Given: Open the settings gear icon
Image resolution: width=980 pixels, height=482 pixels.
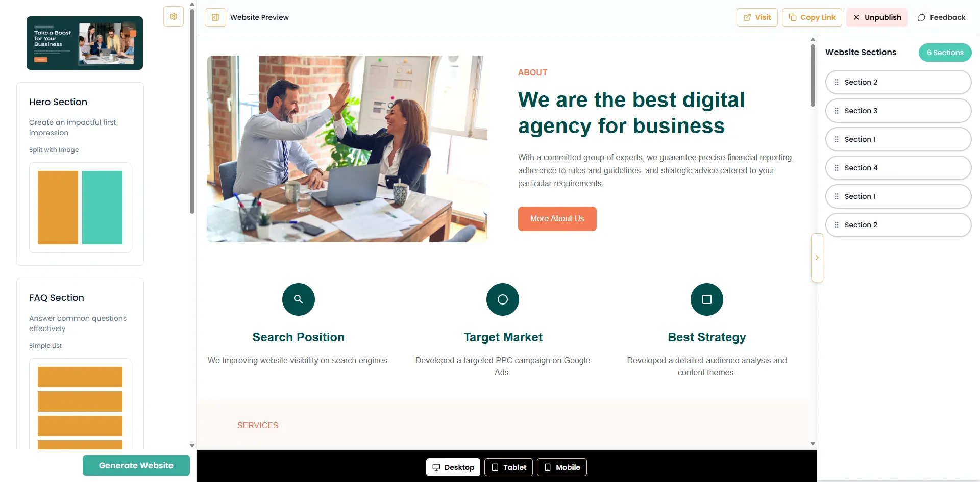Looking at the screenshot, I should coord(174,16).
